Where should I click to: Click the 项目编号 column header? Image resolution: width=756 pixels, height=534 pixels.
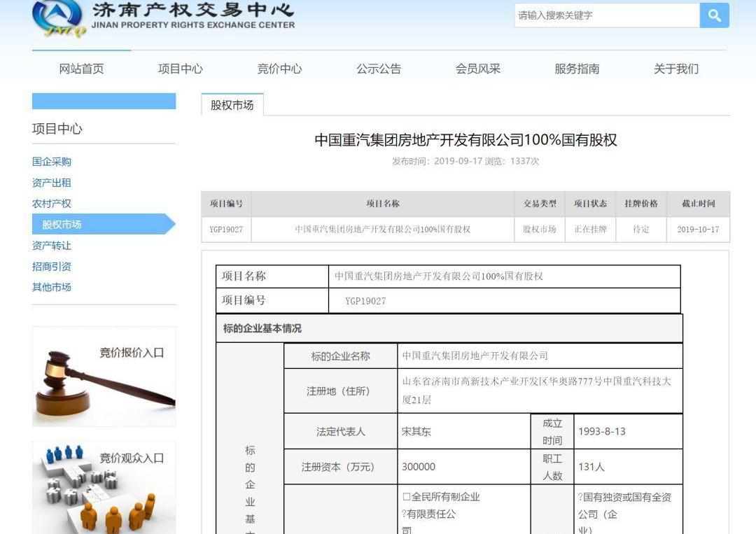(226, 204)
